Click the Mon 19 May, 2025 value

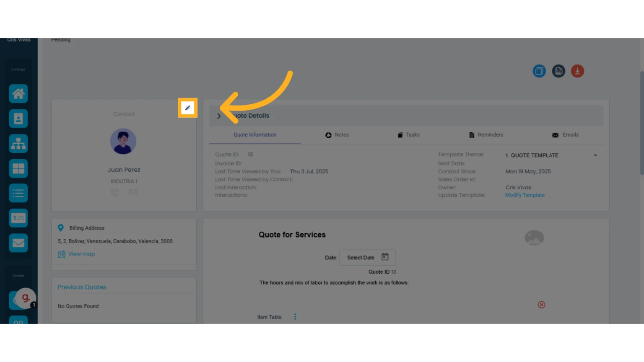pos(528,171)
